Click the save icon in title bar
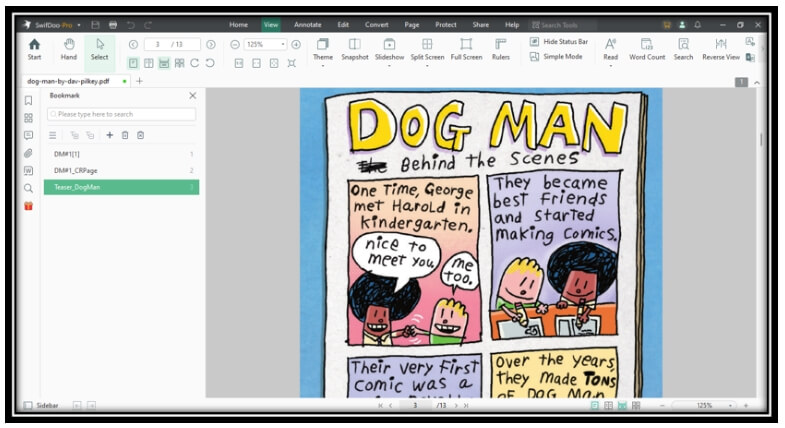 [95, 25]
